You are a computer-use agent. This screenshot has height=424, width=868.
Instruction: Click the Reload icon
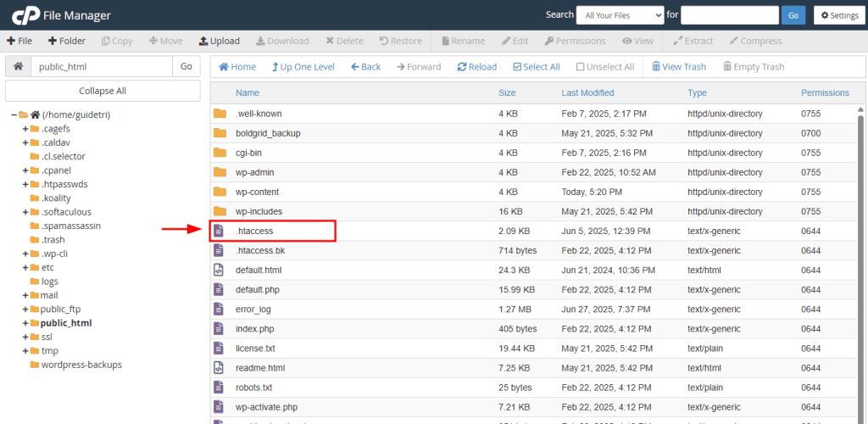pyautogui.click(x=462, y=67)
